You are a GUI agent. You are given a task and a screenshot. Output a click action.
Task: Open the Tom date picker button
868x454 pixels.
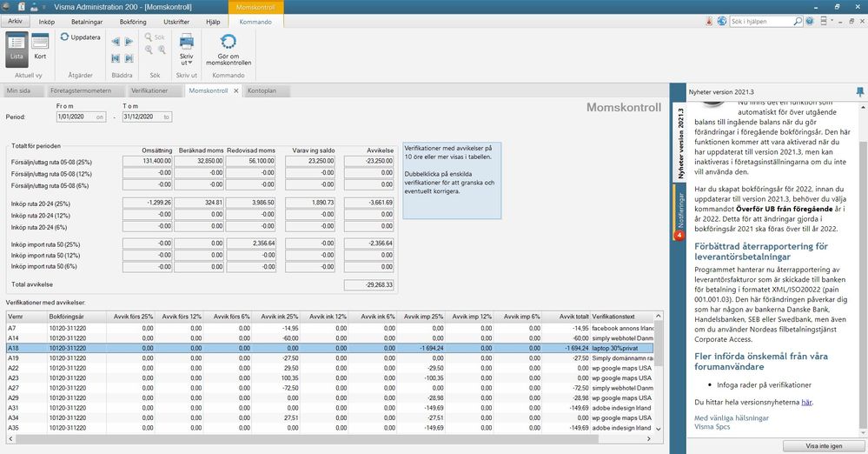(166, 117)
